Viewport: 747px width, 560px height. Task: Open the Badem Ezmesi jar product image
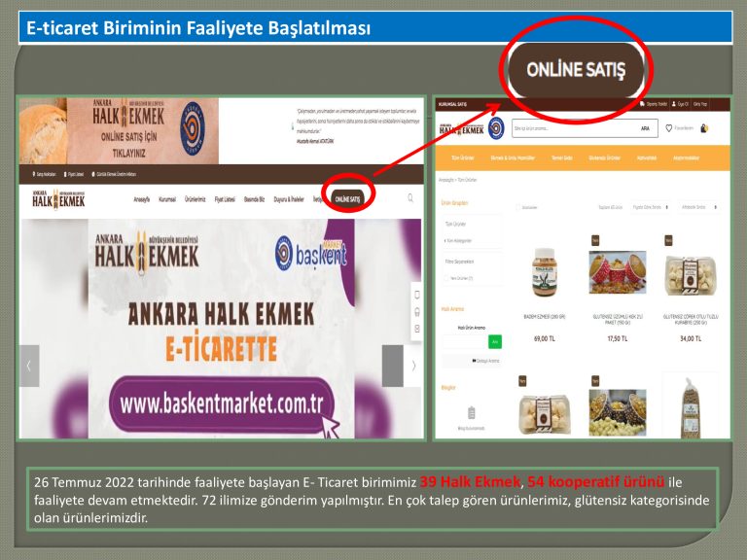pyautogui.click(x=544, y=272)
